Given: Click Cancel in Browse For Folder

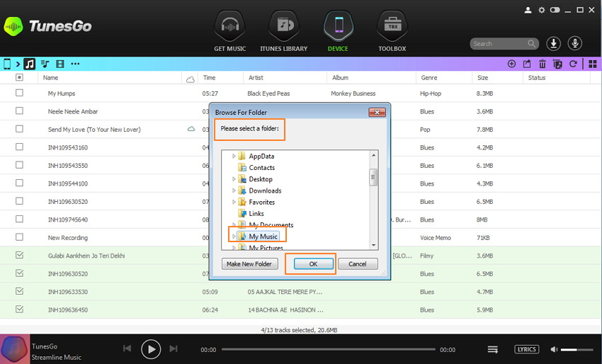Looking at the screenshot, I should click(358, 263).
